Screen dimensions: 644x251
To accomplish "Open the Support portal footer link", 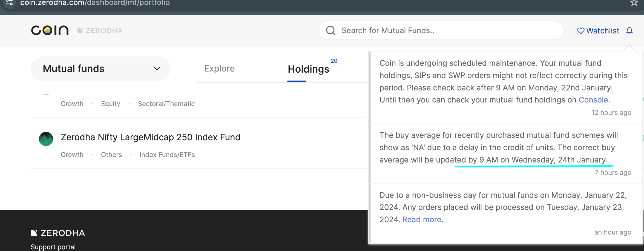I will coord(53,247).
